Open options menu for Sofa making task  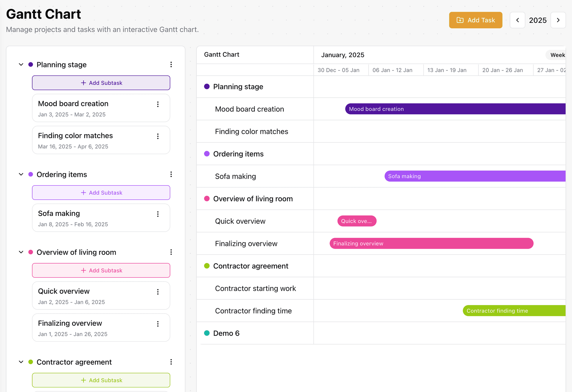click(158, 214)
